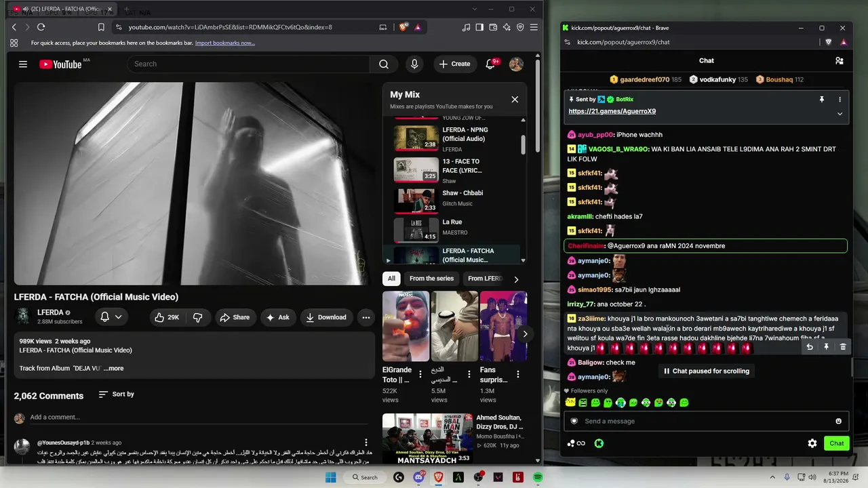Select the All filter chip
868x488 pixels.
tap(391, 279)
